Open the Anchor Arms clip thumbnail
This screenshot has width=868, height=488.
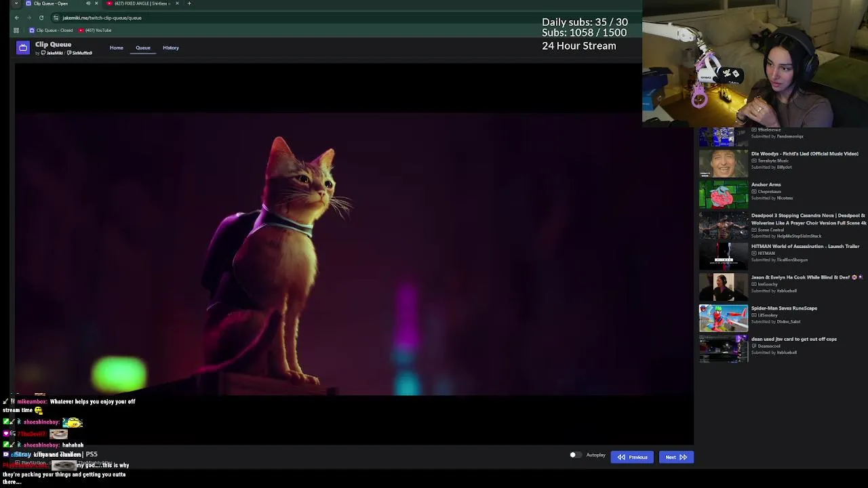[724, 195]
